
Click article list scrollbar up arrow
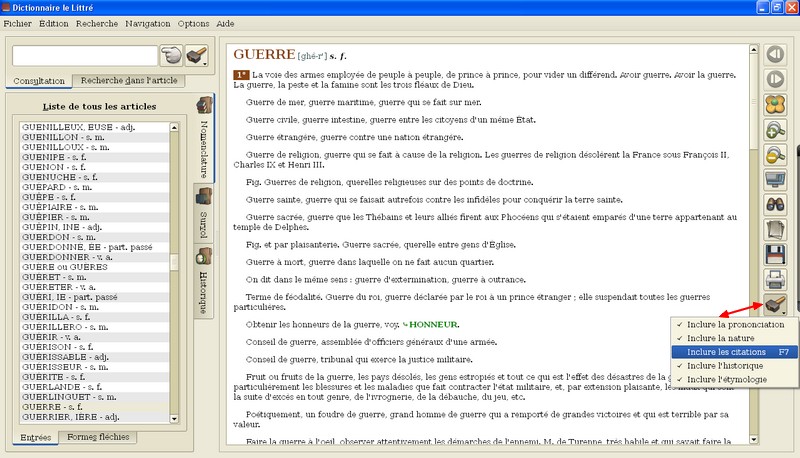point(174,127)
